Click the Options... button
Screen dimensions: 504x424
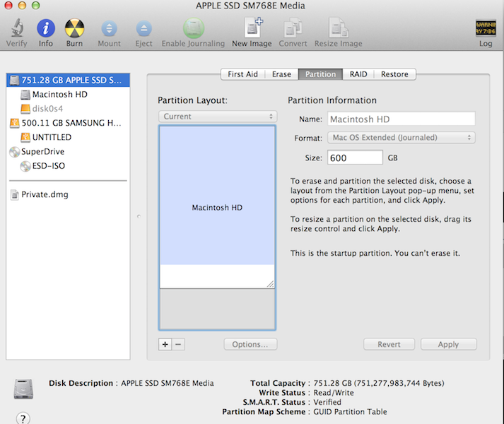pos(250,344)
